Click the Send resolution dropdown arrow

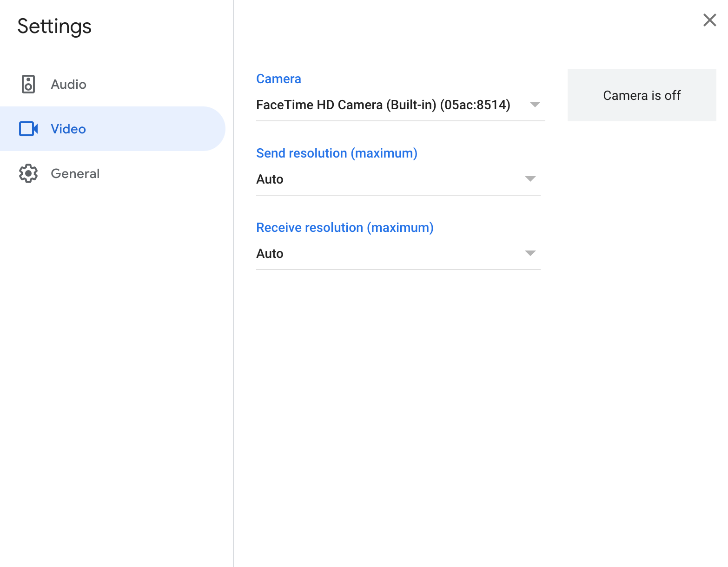(530, 179)
